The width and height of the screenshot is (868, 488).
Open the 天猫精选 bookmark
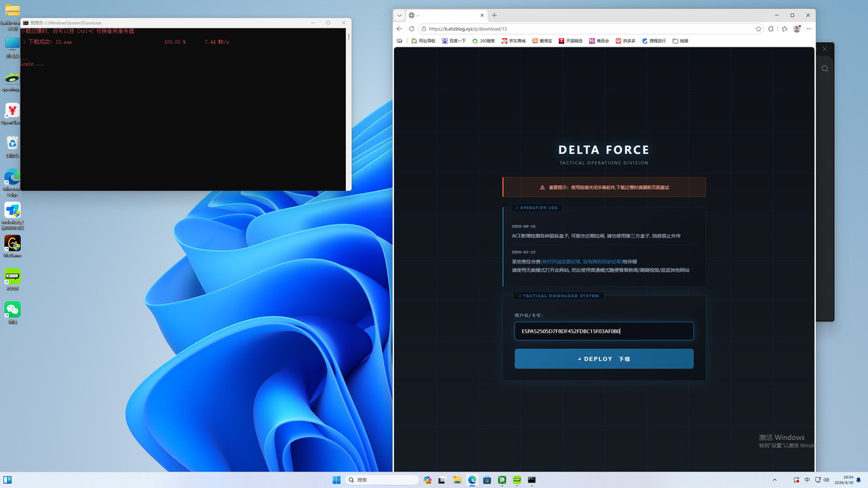pyautogui.click(x=570, y=41)
